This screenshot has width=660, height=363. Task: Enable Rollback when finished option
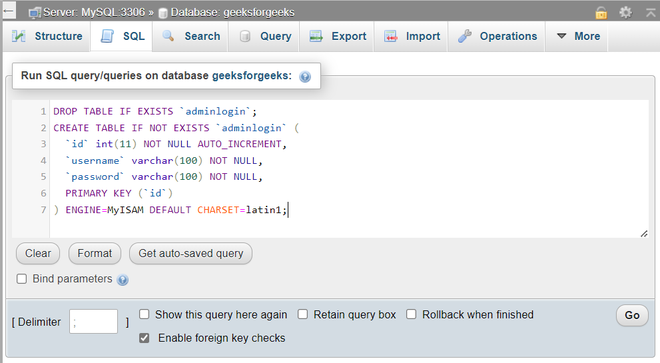click(x=411, y=314)
